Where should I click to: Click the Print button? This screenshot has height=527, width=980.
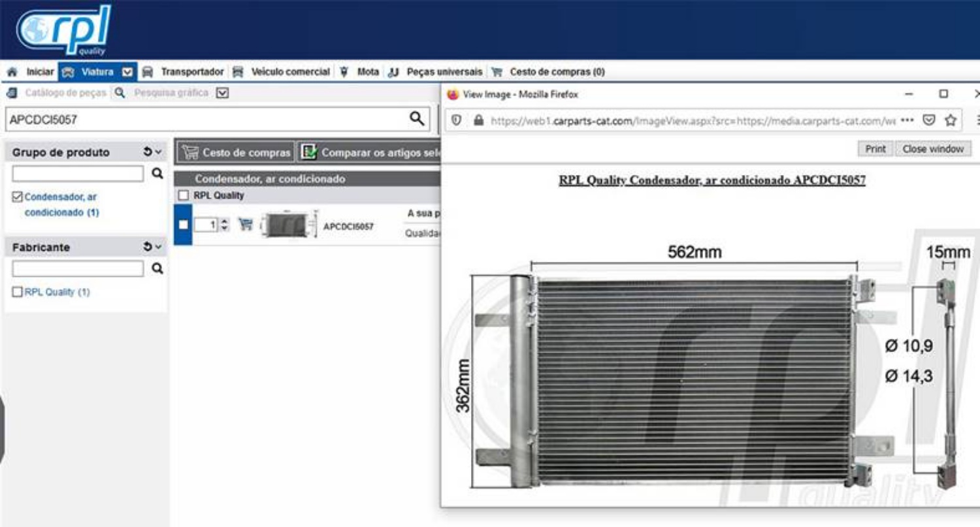(x=875, y=149)
